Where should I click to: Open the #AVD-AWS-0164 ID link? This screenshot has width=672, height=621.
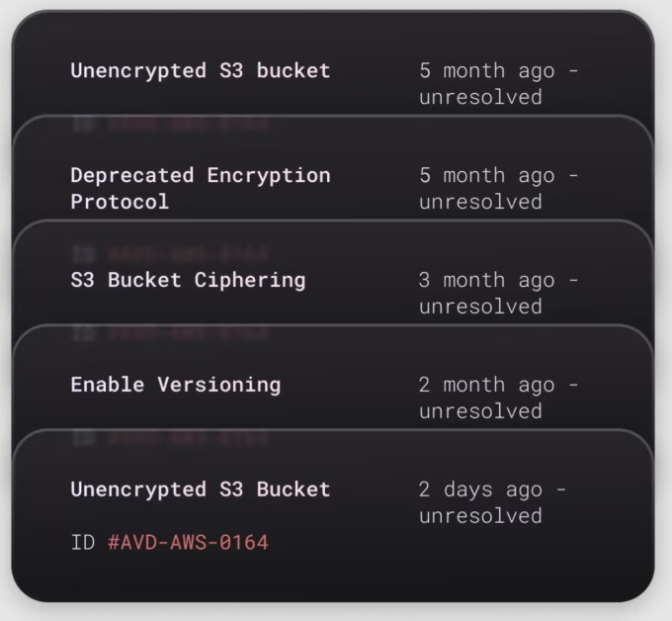click(188, 542)
